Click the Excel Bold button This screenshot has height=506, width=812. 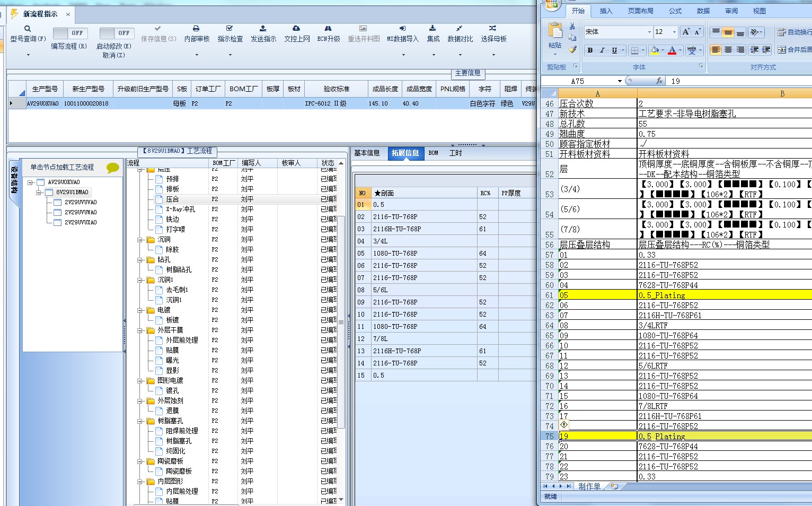(x=590, y=50)
